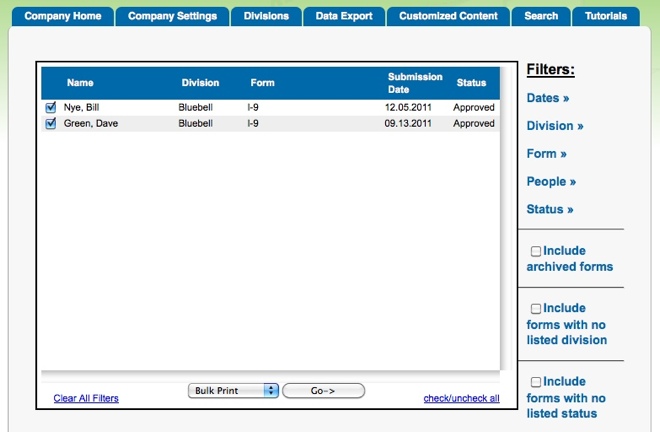Expand the Dates filter
The image size is (660, 432).
tap(547, 98)
